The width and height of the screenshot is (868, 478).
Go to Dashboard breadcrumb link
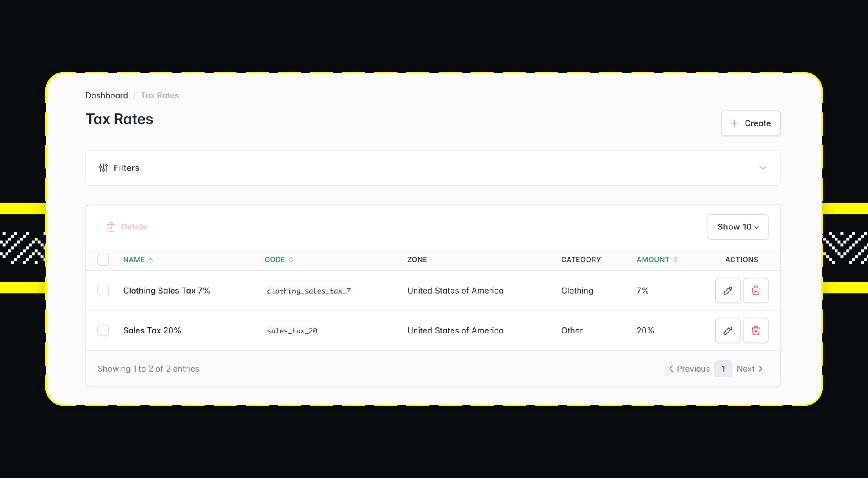(106, 95)
